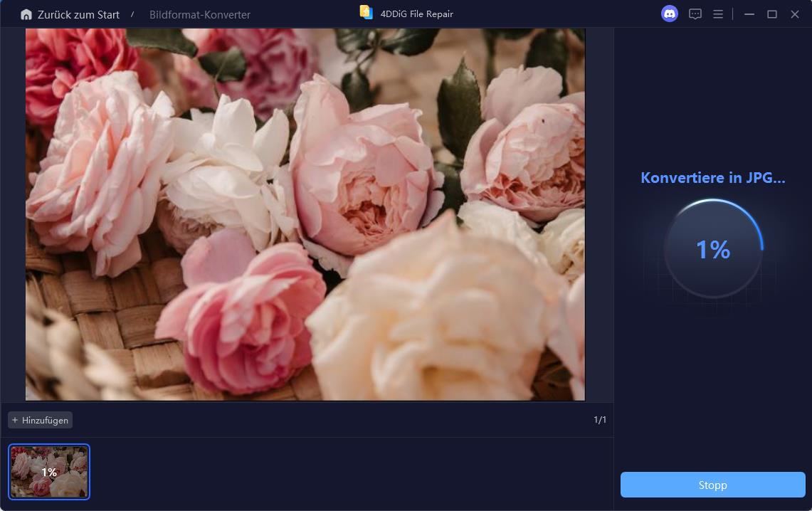The width and height of the screenshot is (812, 511).
Task: Minimize the 4DDiG window
Action: (x=749, y=14)
